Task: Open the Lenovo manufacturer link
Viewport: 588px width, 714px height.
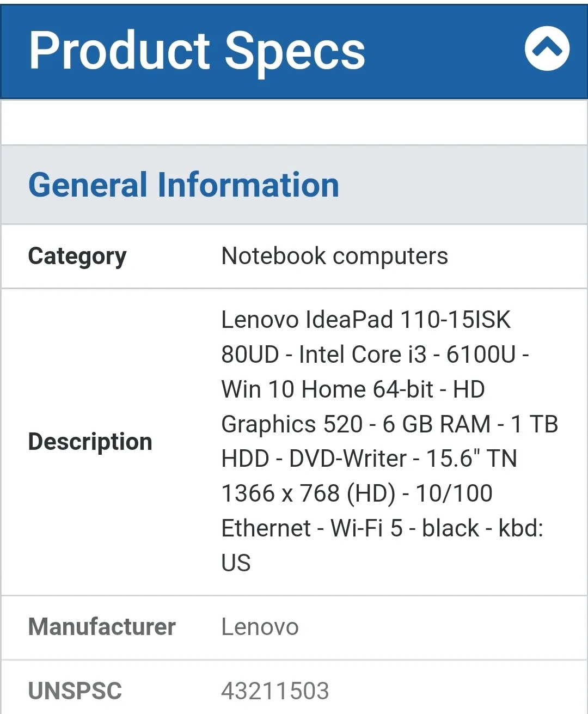Action: tap(260, 627)
